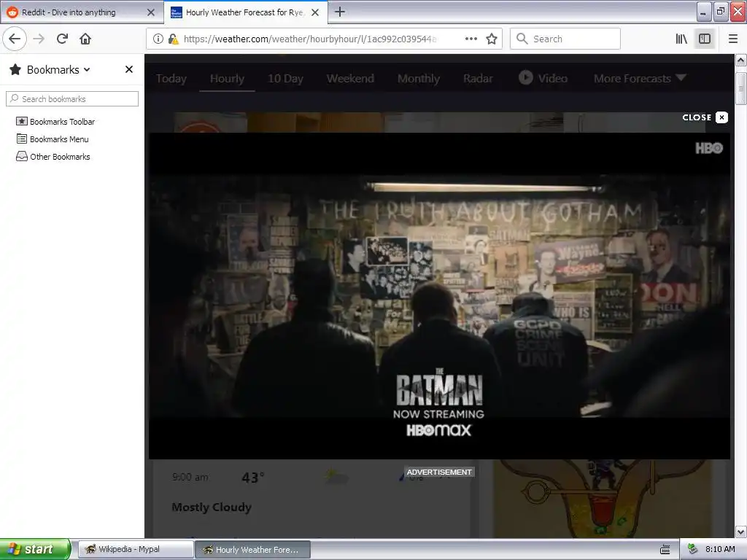Viewport: 747px width, 560px height.
Task: Open the Today forecast tab
Action: [x=171, y=79]
